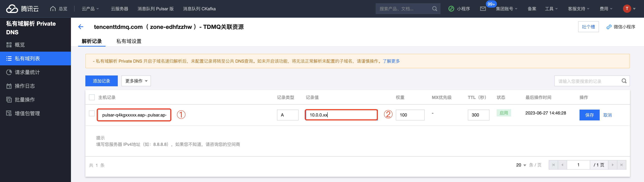Click the record search magnifier icon

click(624, 81)
